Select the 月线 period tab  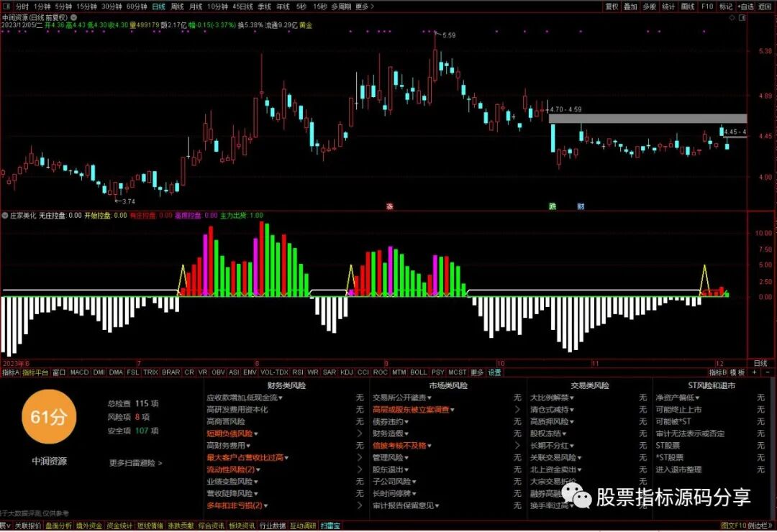(x=196, y=6)
